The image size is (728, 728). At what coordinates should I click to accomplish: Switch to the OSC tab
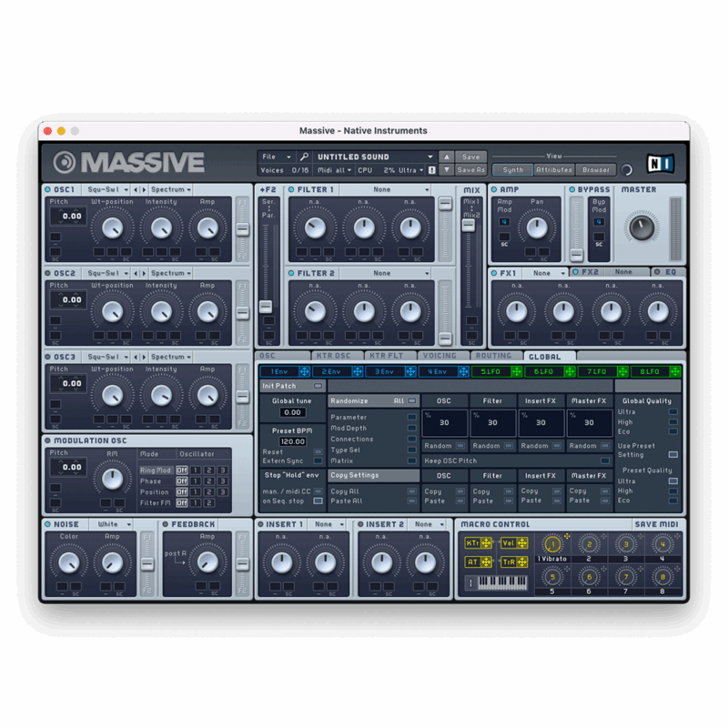[282, 356]
